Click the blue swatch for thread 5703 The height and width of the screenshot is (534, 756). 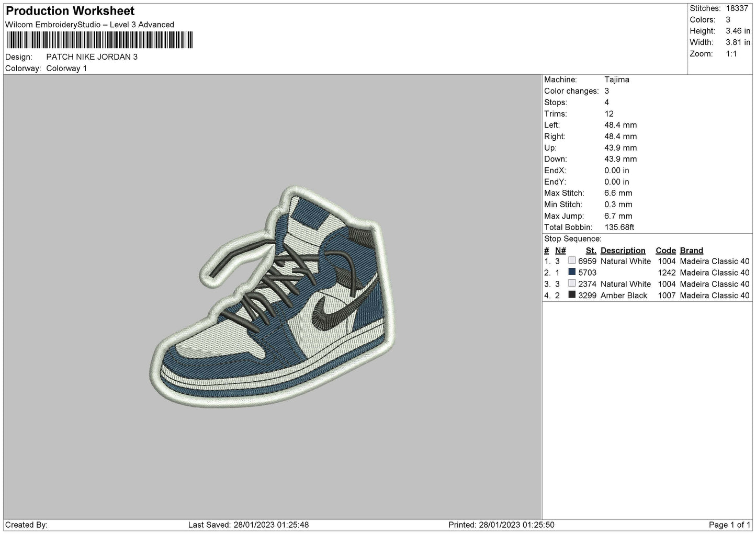pos(572,272)
